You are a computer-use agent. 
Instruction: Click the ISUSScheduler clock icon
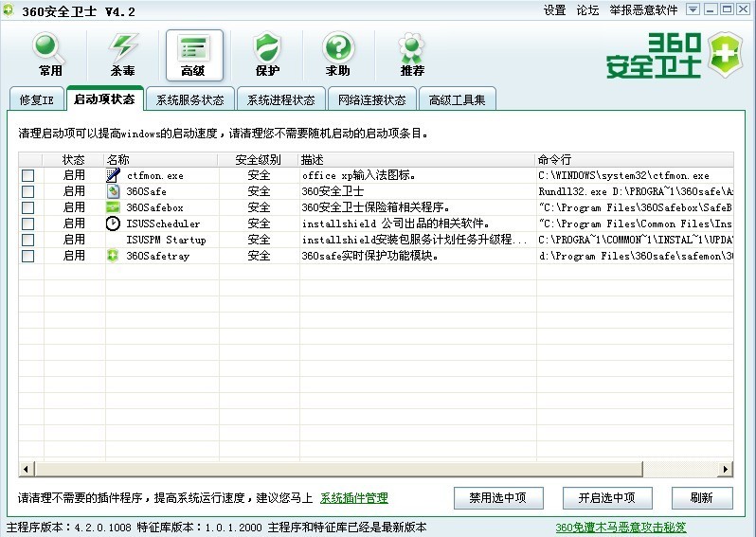point(113,224)
